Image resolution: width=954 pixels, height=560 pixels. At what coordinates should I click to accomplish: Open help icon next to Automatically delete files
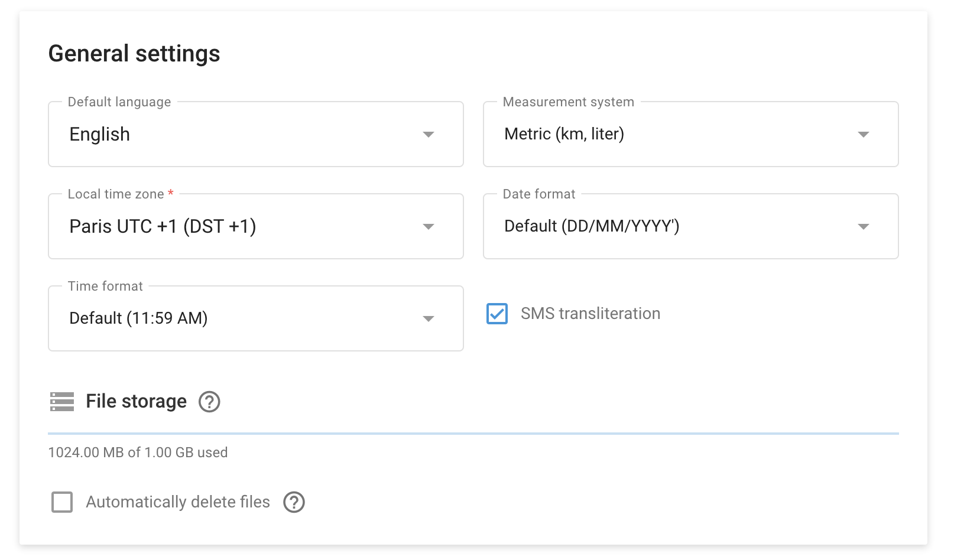click(x=294, y=502)
